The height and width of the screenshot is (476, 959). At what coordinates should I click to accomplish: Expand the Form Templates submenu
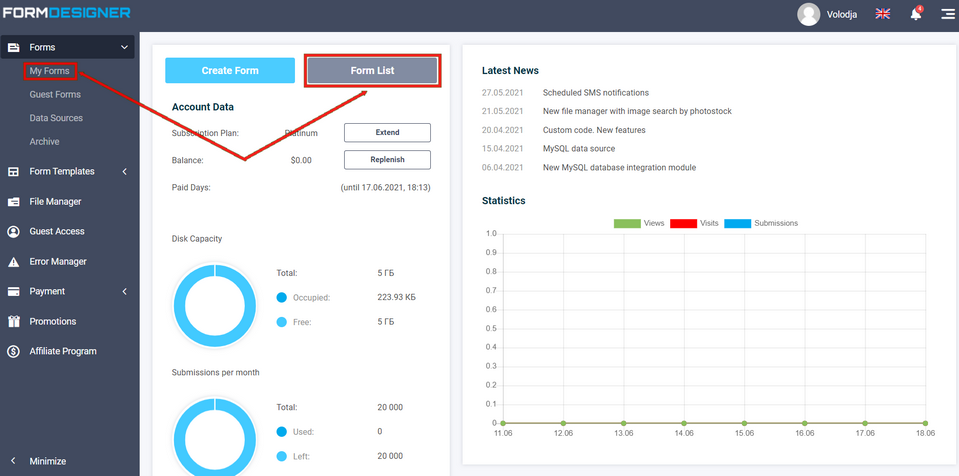[x=124, y=172]
